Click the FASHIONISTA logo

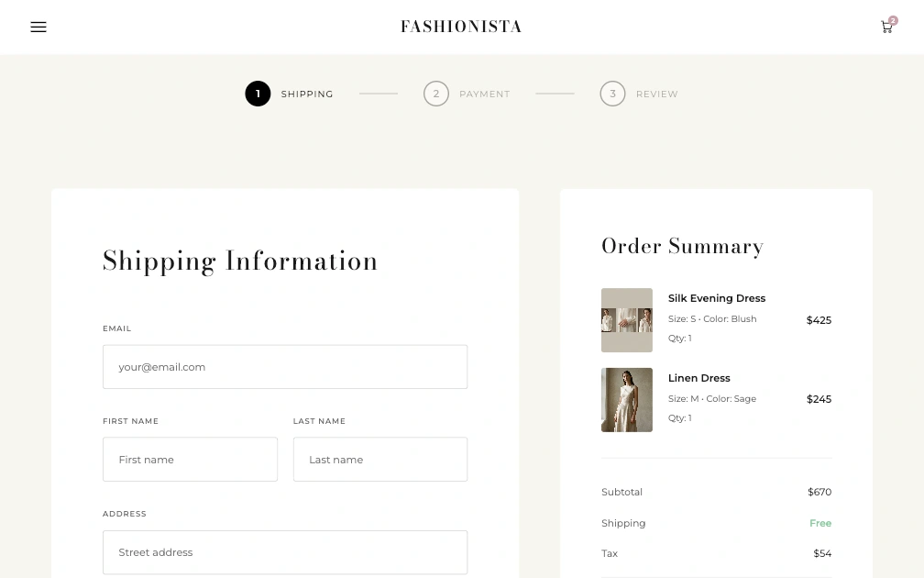point(461,27)
